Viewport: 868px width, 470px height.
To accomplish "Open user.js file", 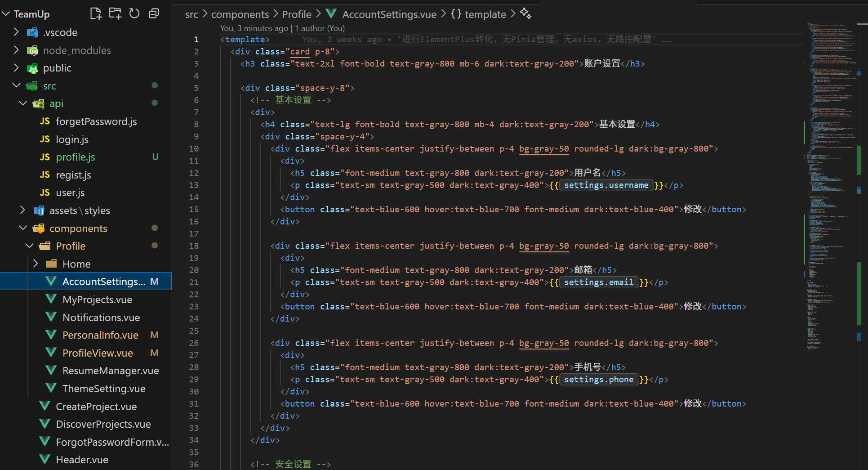I will point(70,192).
